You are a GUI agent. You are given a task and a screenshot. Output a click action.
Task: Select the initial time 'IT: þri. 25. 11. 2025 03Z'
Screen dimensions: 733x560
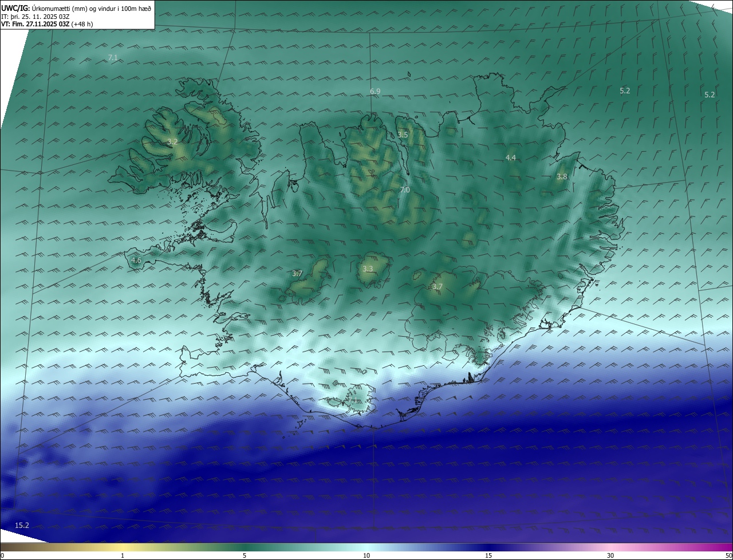tap(36, 17)
